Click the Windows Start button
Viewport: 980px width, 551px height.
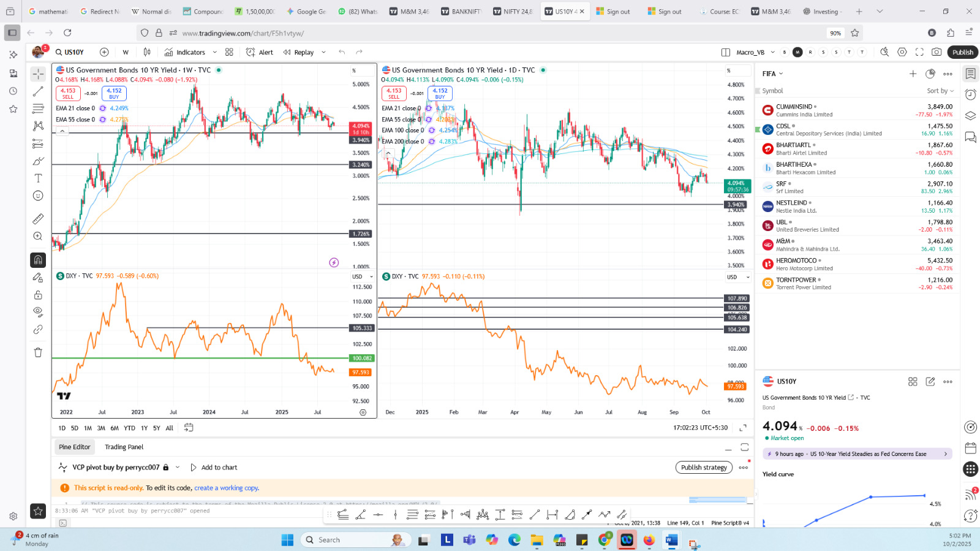(287, 540)
